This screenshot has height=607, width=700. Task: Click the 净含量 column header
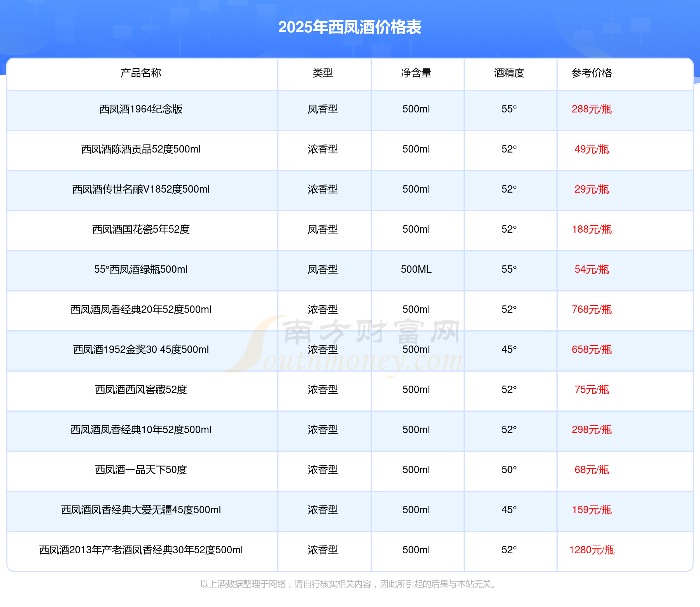click(416, 73)
